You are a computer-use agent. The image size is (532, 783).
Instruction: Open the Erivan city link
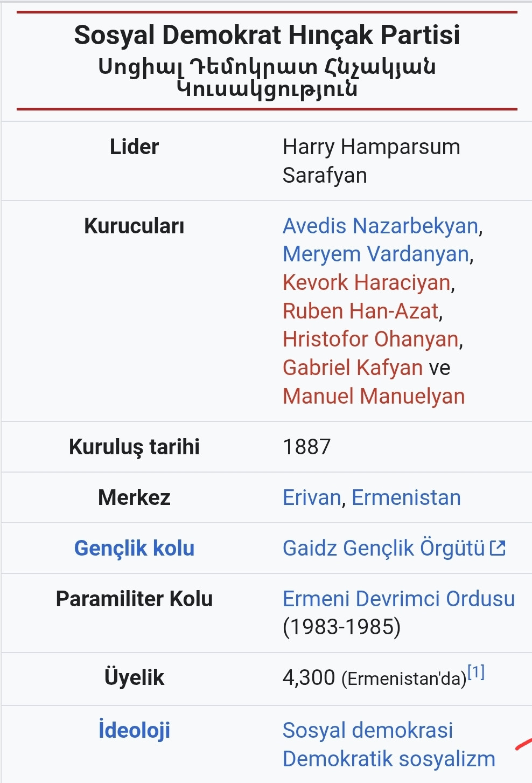tap(312, 497)
